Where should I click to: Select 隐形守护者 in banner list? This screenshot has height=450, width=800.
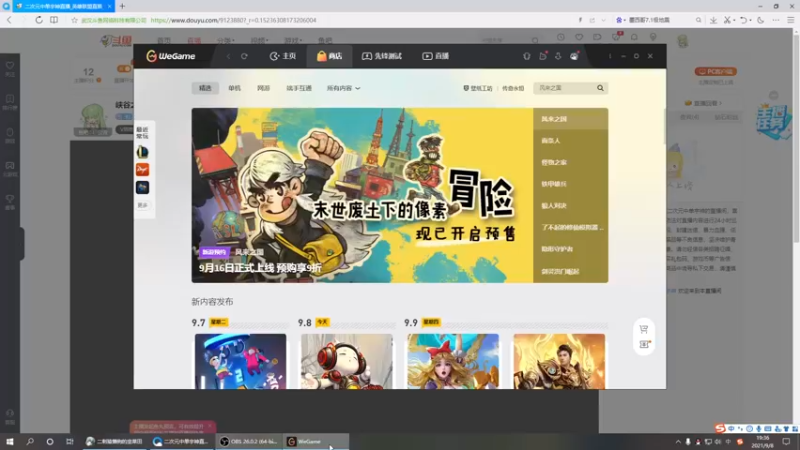tap(570, 249)
